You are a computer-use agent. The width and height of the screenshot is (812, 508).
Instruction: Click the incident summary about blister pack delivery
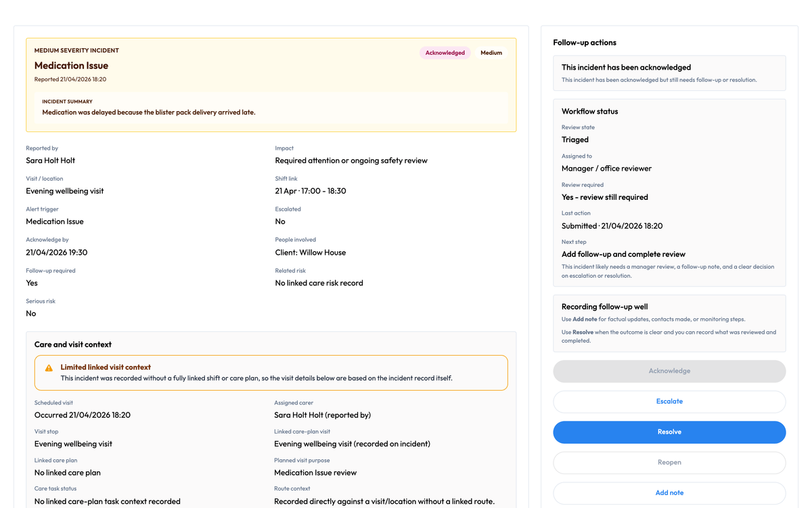pos(149,112)
